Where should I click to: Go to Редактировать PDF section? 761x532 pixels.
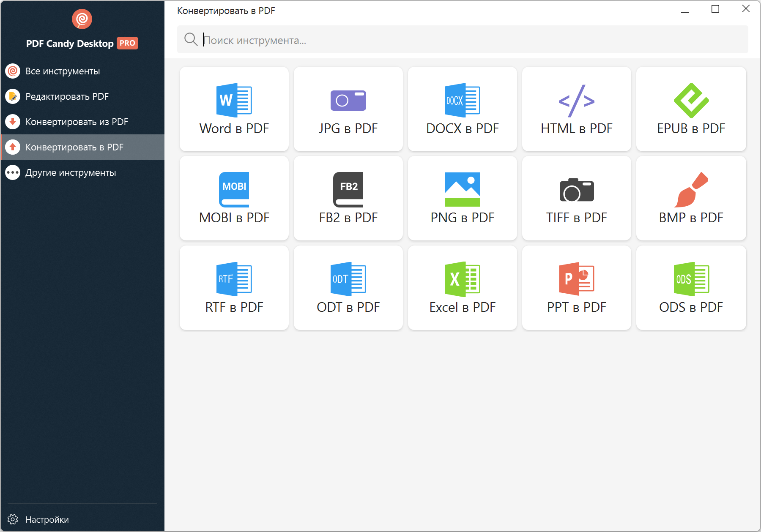pyautogui.click(x=67, y=96)
